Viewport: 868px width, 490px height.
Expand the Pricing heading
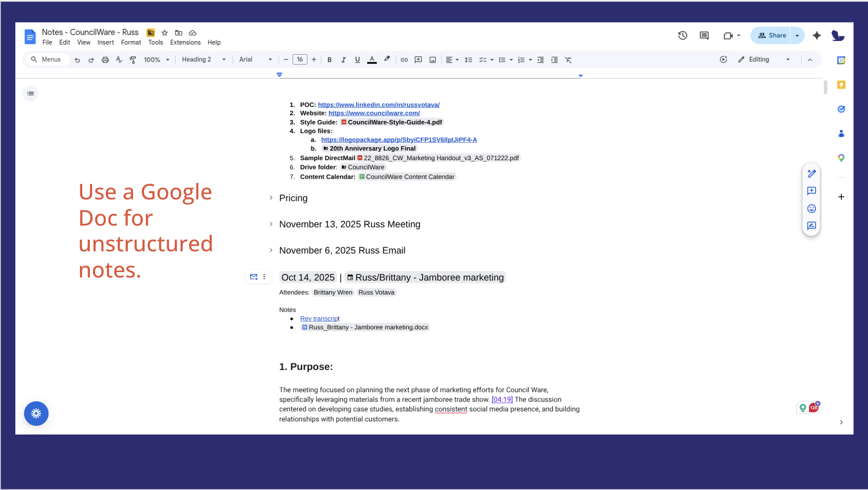(x=271, y=198)
